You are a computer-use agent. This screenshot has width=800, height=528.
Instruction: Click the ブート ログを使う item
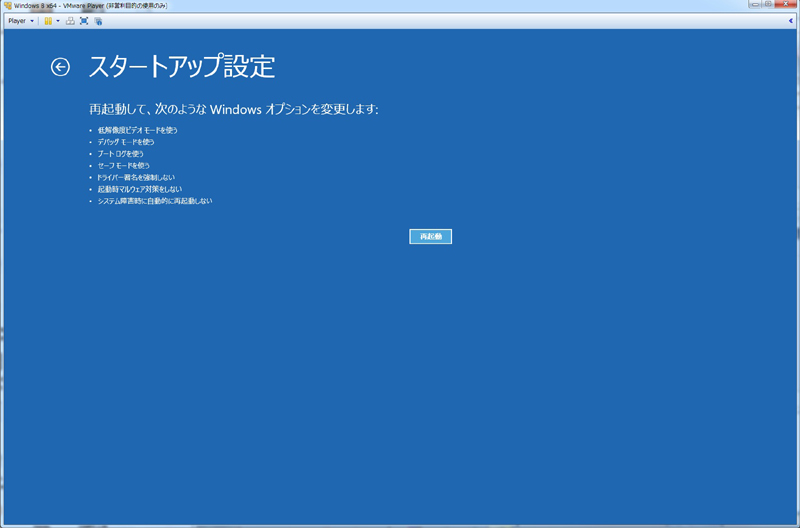(x=120, y=154)
